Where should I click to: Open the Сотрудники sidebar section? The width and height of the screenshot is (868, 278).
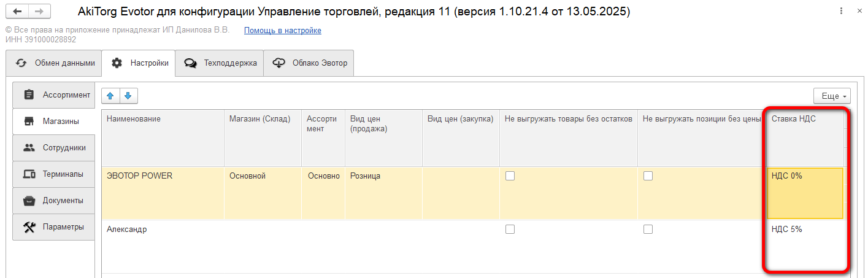[54, 148]
